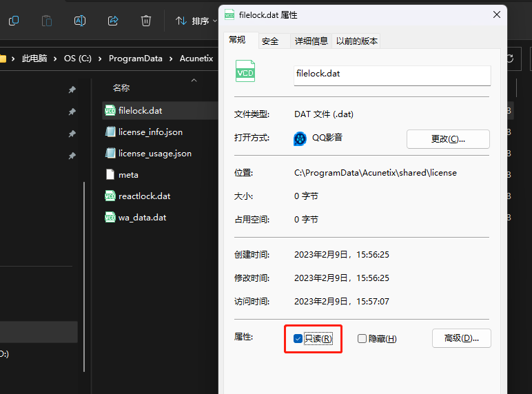Click the notepad icon of license_info.json
Image resolution: width=532 pixels, height=394 pixels.
[110, 132]
